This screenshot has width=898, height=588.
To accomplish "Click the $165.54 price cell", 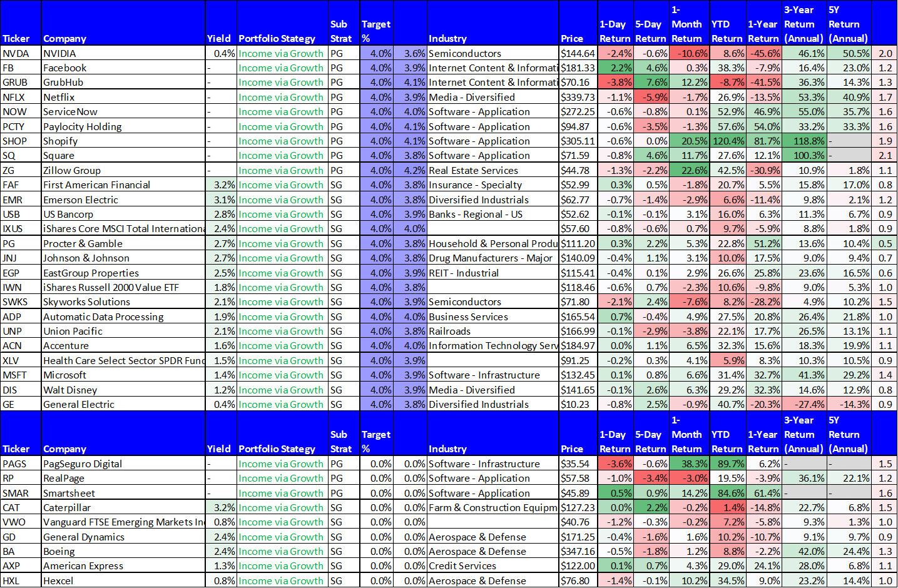I will [578, 317].
